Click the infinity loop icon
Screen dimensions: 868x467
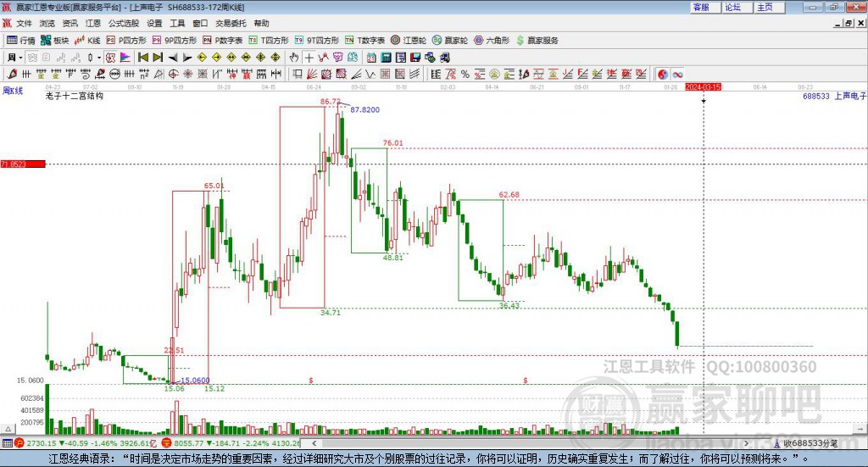click(677, 74)
